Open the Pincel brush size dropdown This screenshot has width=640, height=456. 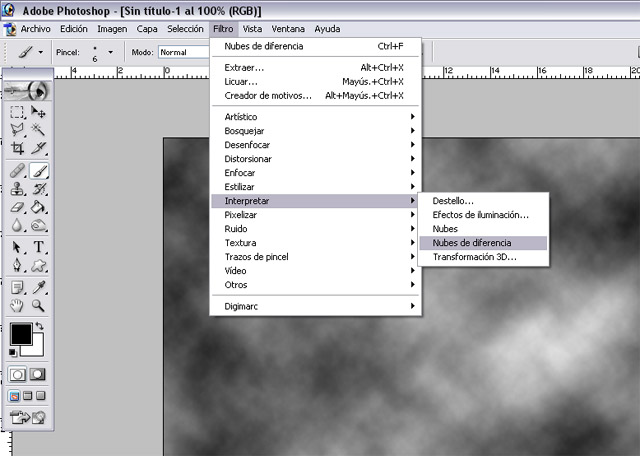pyautogui.click(x=111, y=52)
